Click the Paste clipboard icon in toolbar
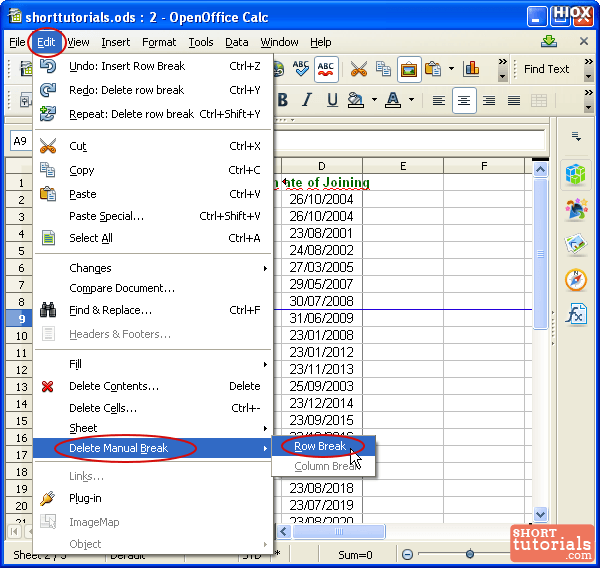This screenshot has width=600, height=568. (433, 69)
